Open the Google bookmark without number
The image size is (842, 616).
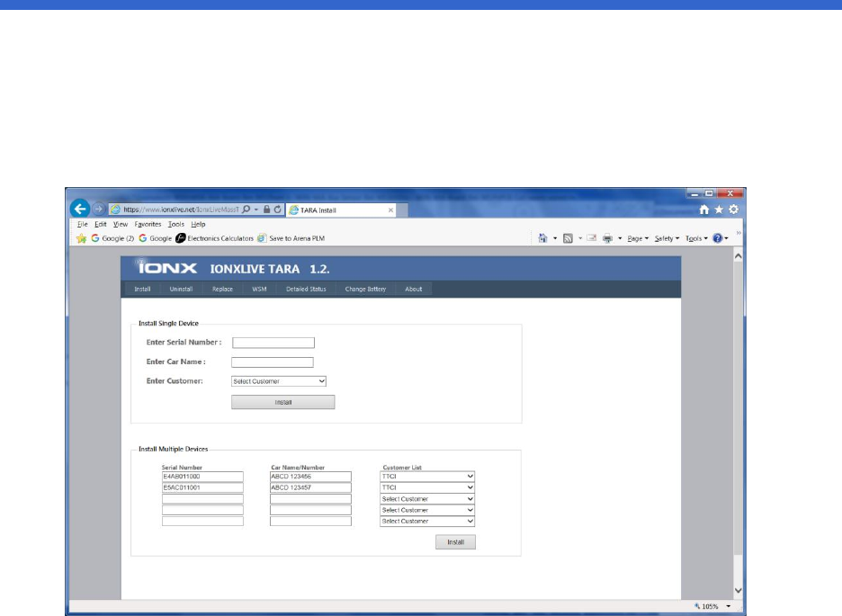coord(156,238)
